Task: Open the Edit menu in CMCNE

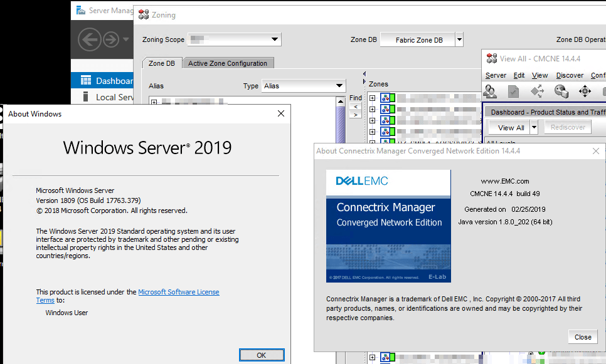Action: [x=519, y=75]
